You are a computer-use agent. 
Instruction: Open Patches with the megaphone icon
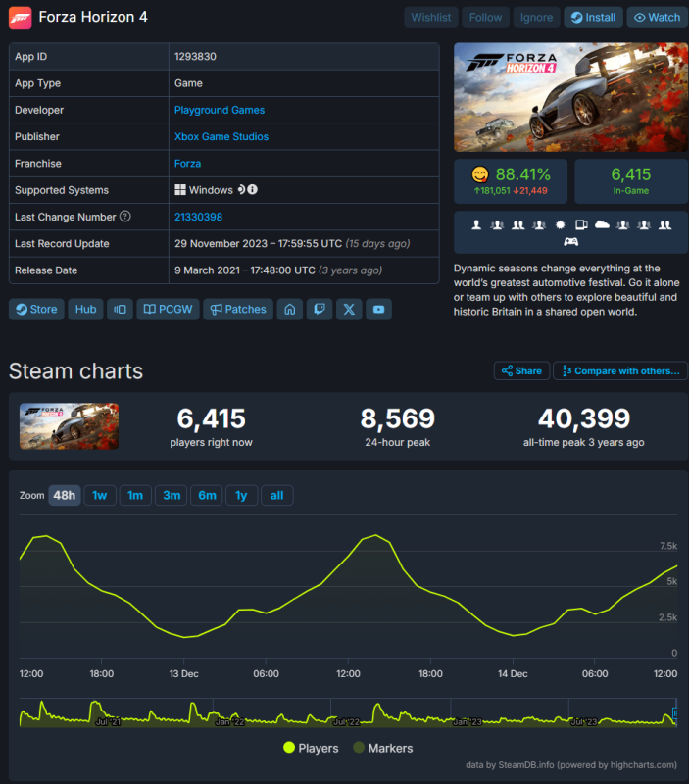(238, 309)
